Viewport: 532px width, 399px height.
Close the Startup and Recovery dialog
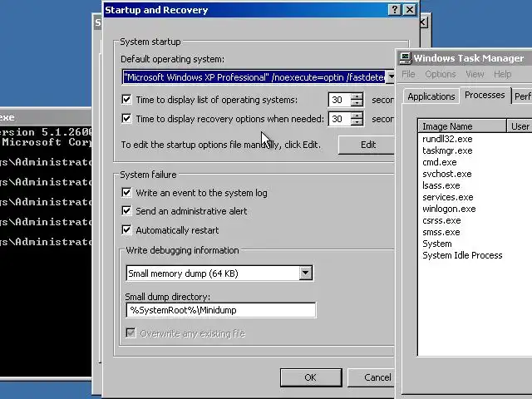pyautogui.click(x=410, y=9)
